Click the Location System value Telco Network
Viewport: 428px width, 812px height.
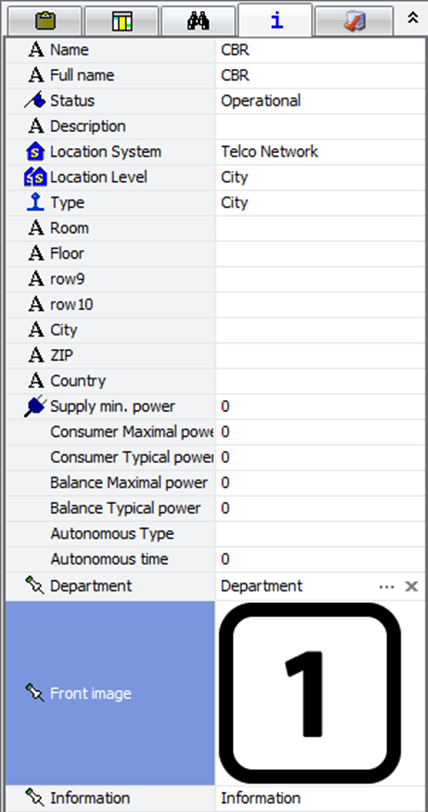coord(269,152)
